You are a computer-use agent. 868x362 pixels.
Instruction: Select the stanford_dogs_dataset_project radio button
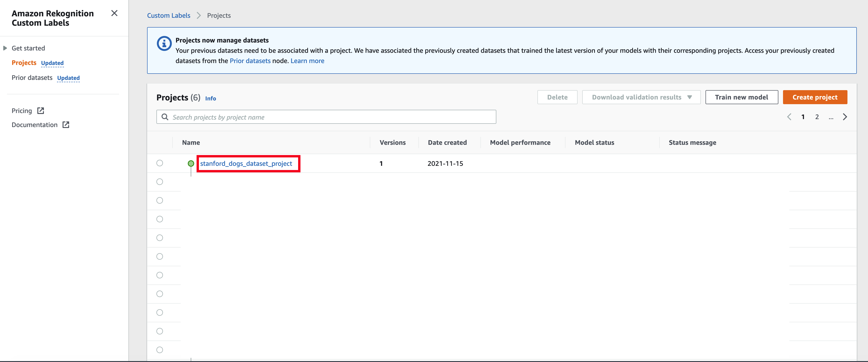(160, 163)
